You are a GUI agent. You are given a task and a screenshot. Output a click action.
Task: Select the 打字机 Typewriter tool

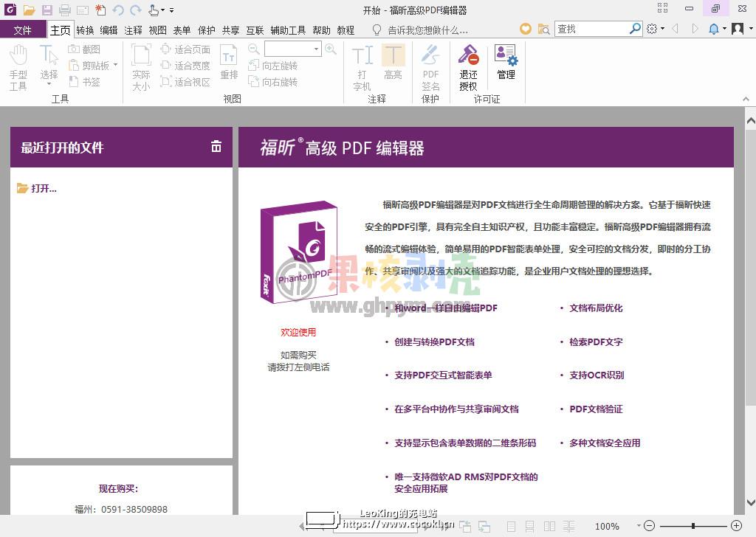(x=362, y=67)
